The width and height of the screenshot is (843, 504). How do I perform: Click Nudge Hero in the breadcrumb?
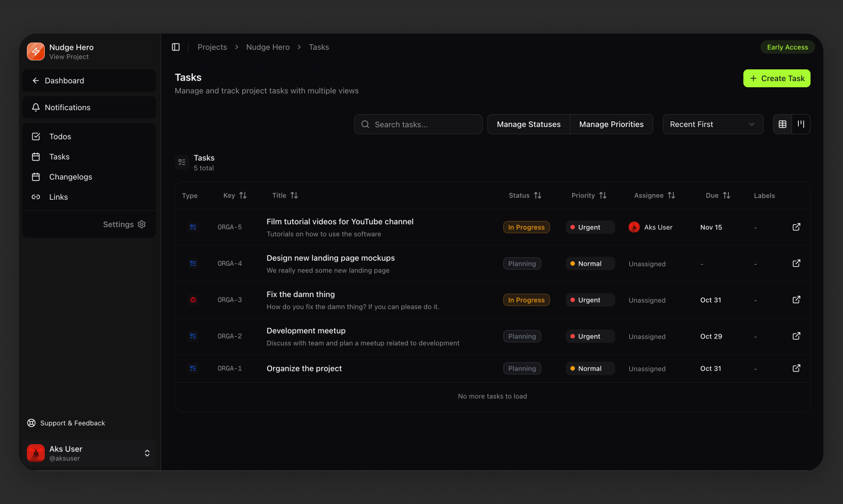coord(268,47)
